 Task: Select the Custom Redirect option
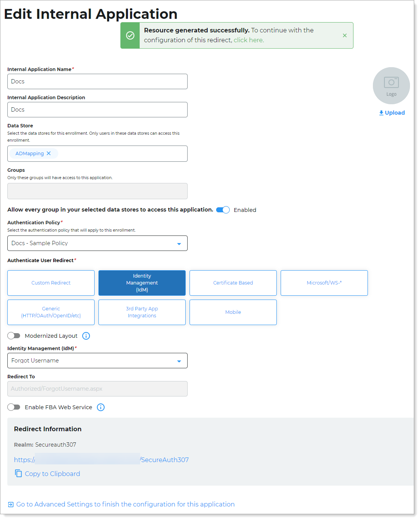[x=51, y=283]
